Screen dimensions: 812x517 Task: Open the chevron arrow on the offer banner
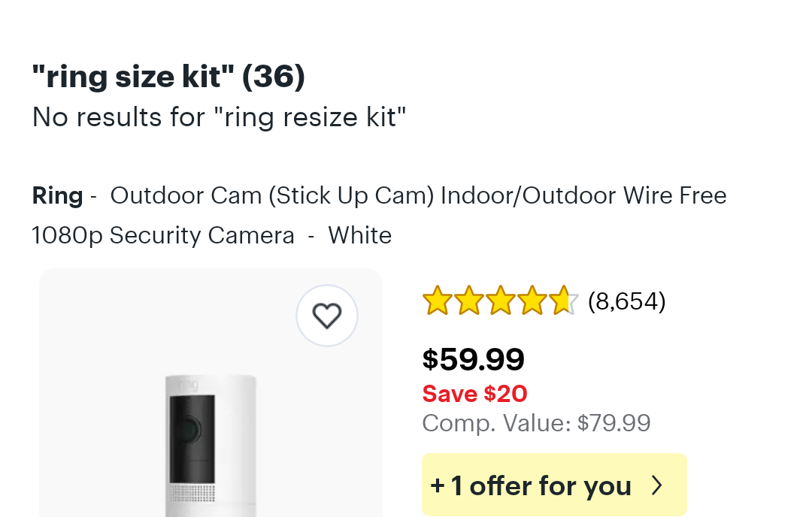click(x=656, y=485)
